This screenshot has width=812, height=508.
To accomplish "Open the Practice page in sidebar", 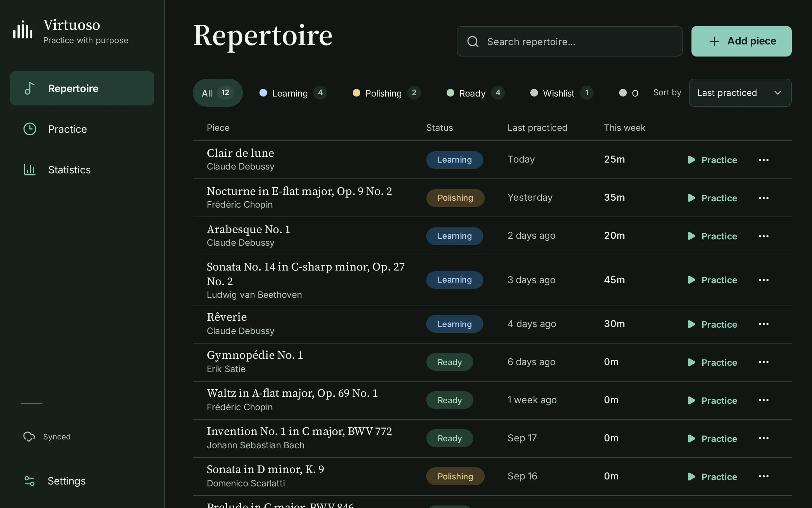I will (82, 129).
